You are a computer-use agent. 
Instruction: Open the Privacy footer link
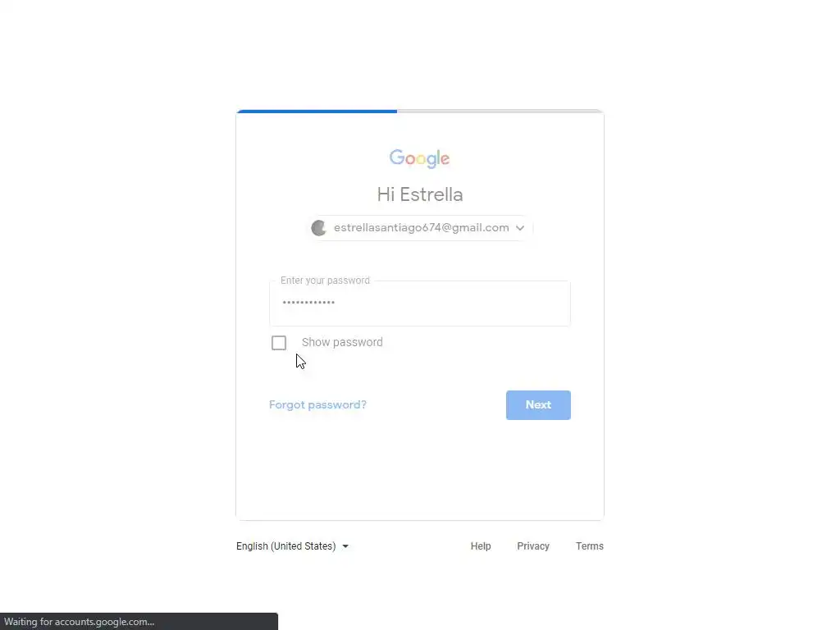(533, 546)
